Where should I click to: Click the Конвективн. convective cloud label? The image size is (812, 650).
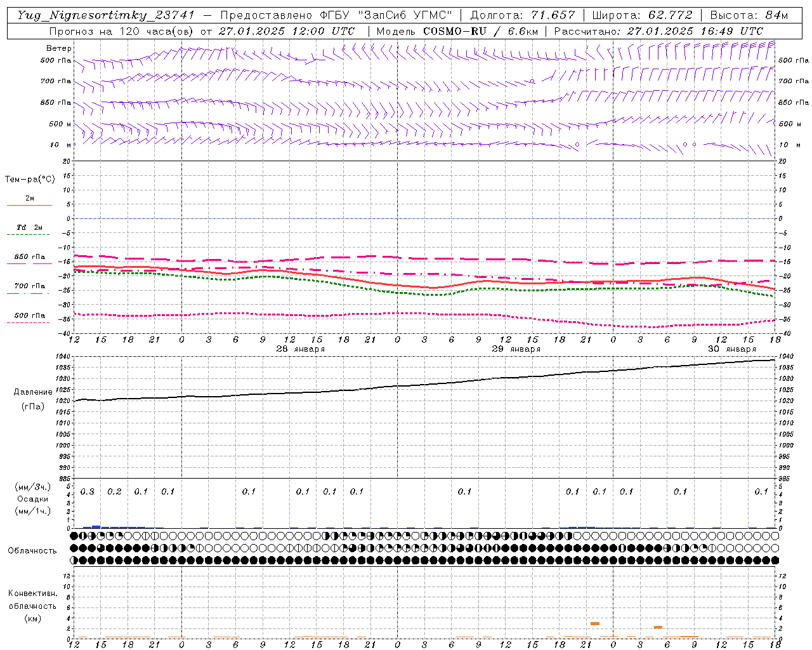point(32,594)
